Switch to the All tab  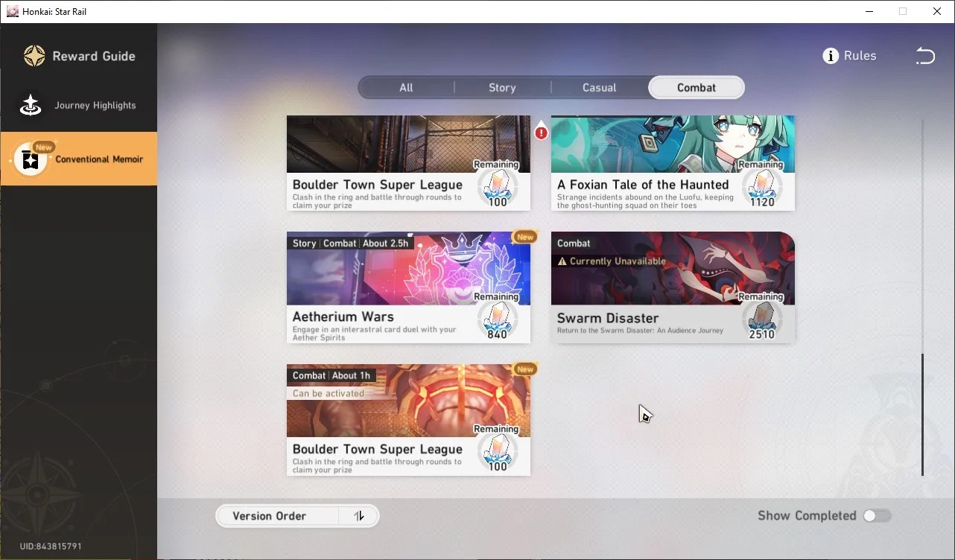(x=406, y=88)
